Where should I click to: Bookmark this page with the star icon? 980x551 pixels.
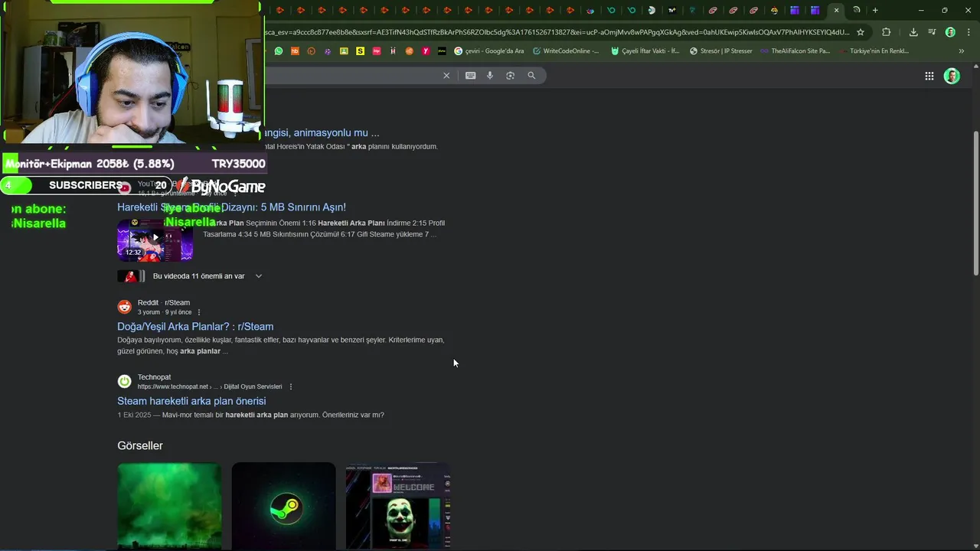(x=861, y=32)
